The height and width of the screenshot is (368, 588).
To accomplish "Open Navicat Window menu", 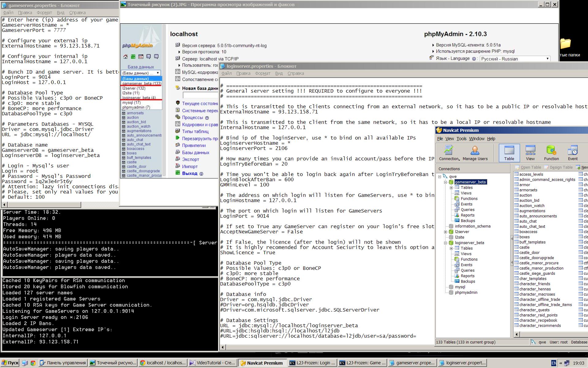I will pyautogui.click(x=477, y=139).
